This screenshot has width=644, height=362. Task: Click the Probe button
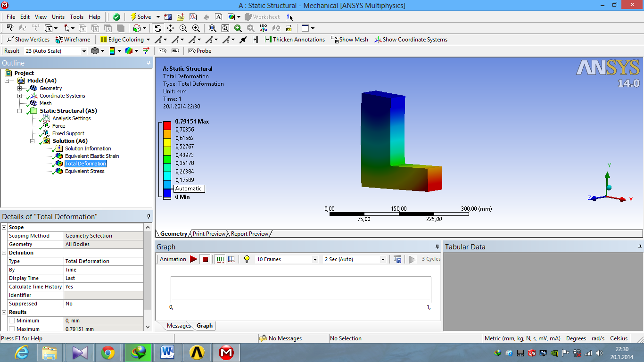coord(200,51)
